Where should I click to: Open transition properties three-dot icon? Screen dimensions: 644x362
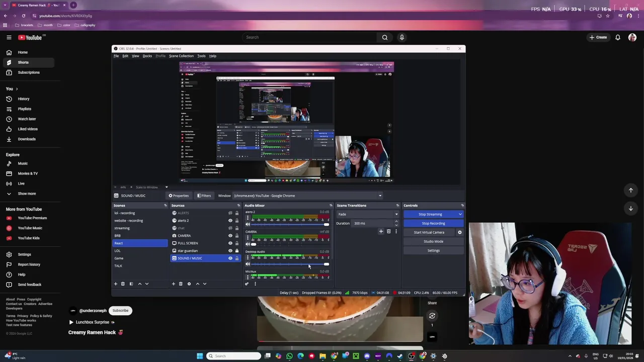coord(396,231)
